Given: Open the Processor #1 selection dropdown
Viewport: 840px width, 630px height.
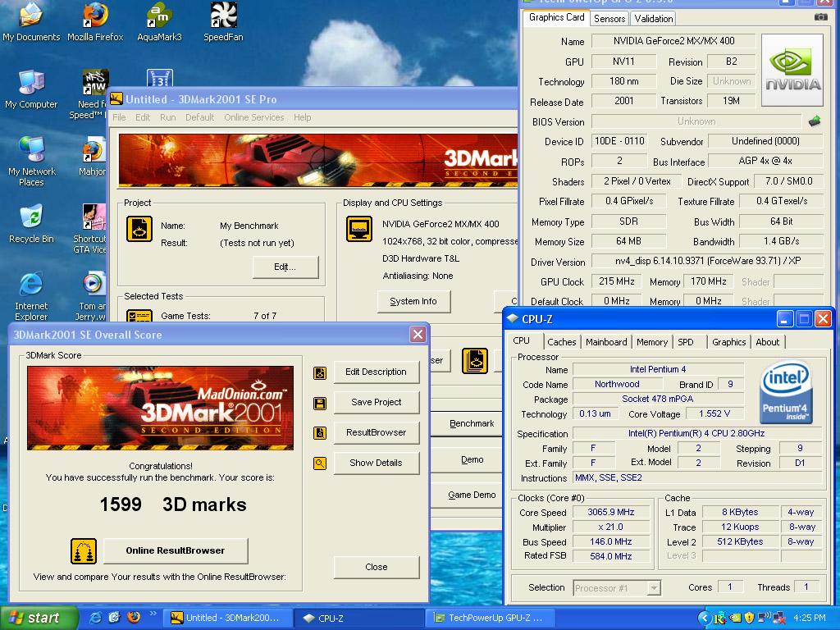Looking at the screenshot, I should (617, 588).
